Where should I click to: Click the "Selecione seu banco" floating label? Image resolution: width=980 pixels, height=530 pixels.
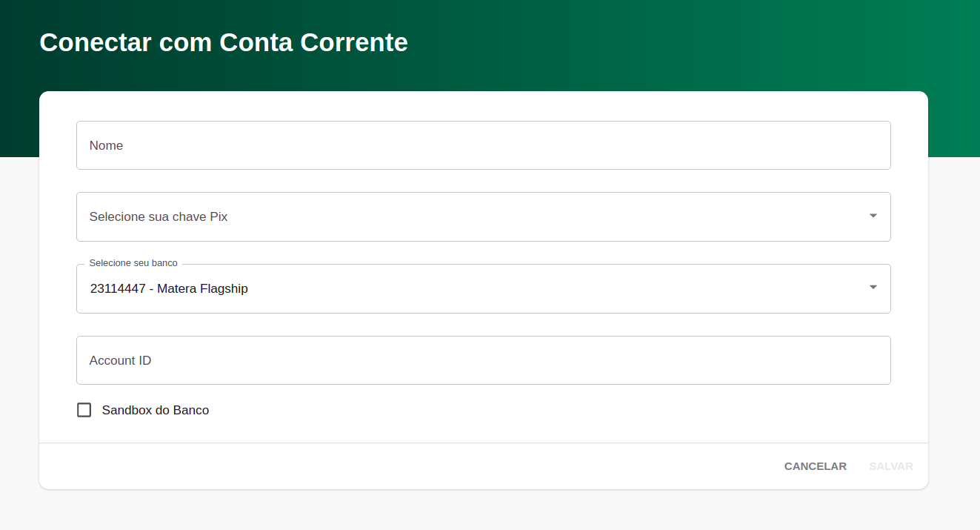coord(133,263)
